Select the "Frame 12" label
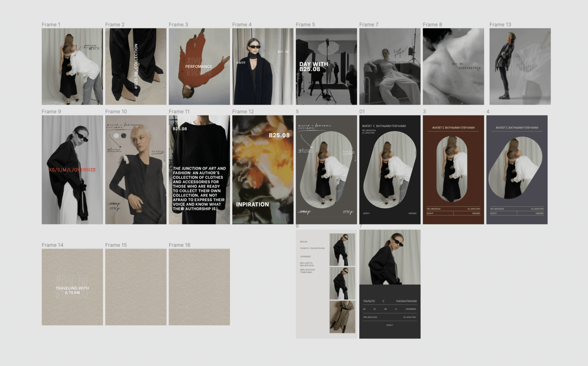 pyautogui.click(x=244, y=112)
